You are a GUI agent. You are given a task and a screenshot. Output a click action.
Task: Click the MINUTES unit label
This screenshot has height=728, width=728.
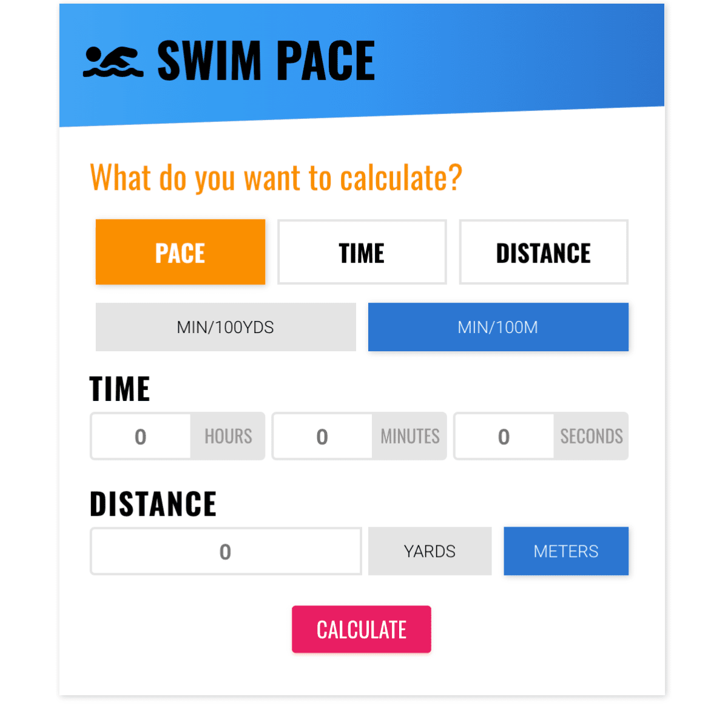[409, 436]
